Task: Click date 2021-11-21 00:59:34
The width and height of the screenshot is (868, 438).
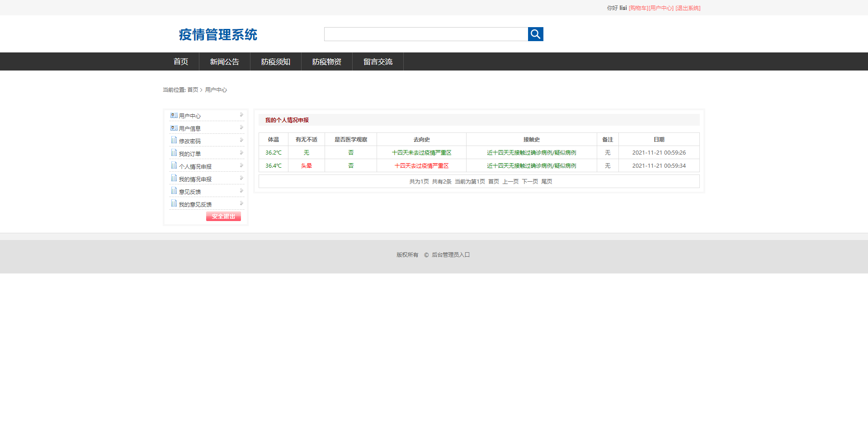Action: pyautogui.click(x=659, y=166)
